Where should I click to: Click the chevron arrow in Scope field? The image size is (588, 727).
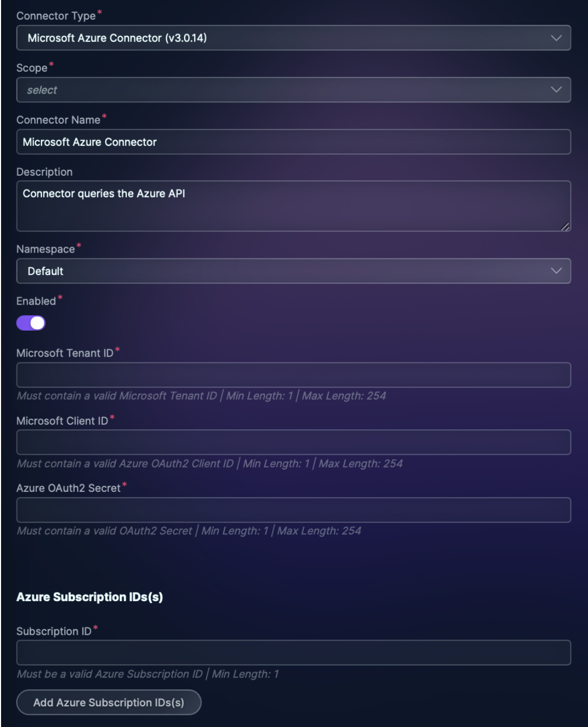point(556,90)
